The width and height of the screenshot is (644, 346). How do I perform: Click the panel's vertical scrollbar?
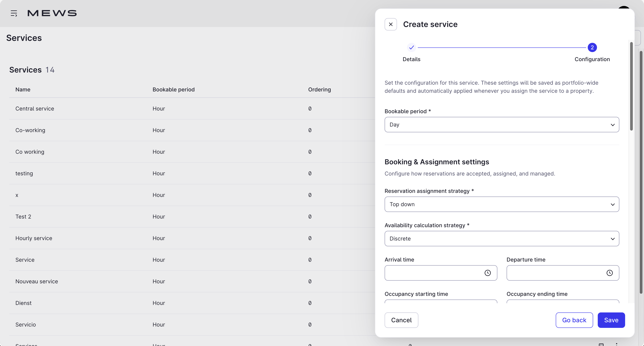pyautogui.click(x=631, y=86)
